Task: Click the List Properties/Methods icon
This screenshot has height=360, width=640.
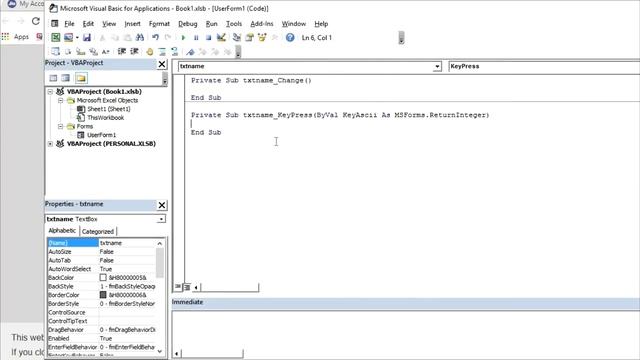Action: 55,51
